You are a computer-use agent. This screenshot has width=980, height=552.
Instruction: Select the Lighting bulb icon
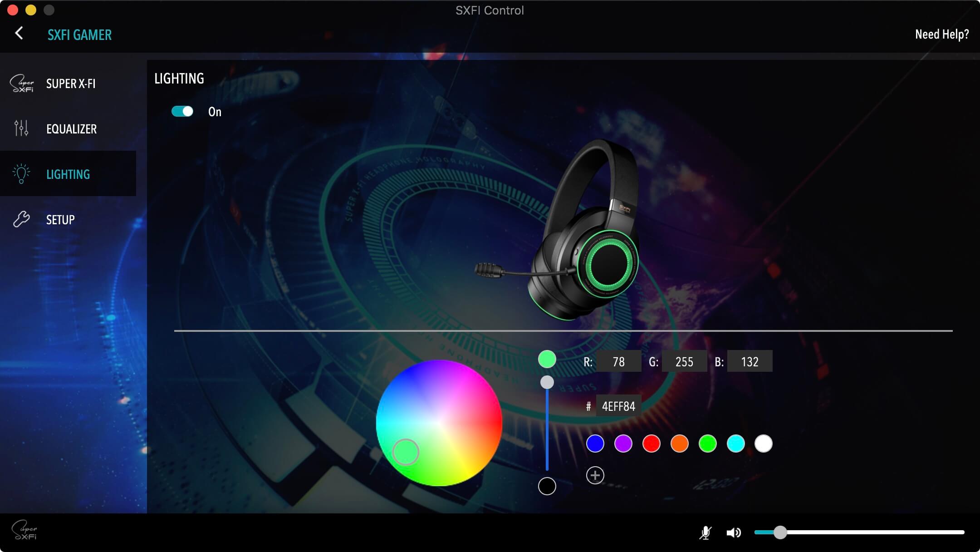click(x=20, y=174)
